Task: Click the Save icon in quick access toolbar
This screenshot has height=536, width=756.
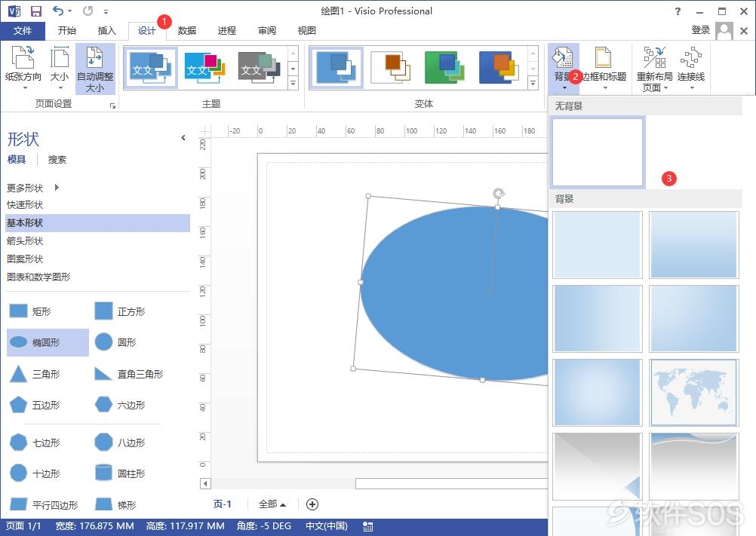Action: (x=35, y=11)
